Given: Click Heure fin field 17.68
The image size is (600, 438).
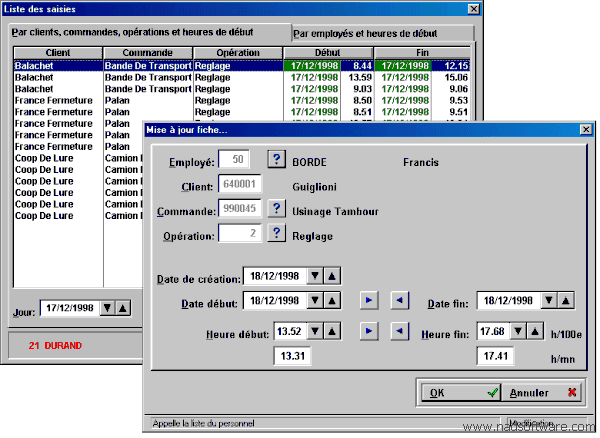Looking at the screenshot, I should tap(493, 331).
